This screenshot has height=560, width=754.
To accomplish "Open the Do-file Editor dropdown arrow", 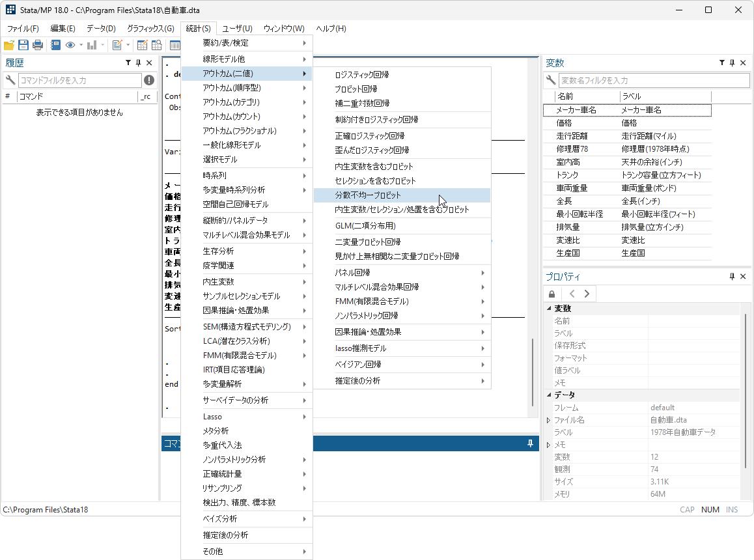I will point(128,45).
